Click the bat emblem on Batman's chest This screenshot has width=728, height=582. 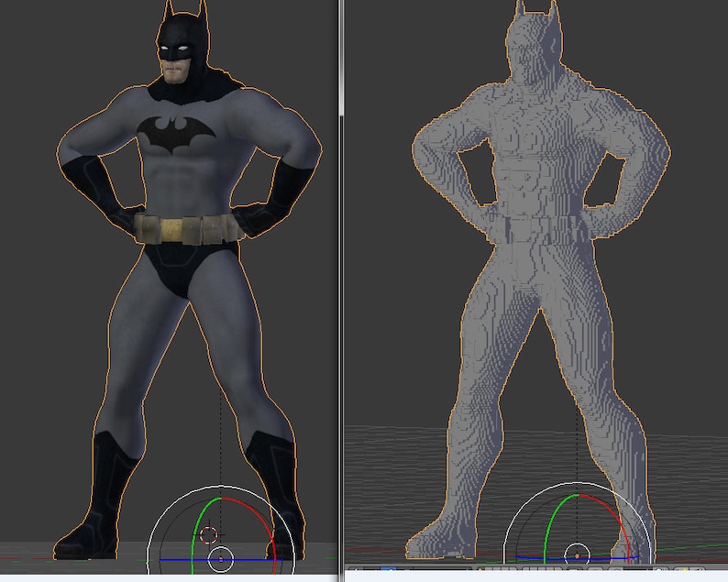[176, 133]
